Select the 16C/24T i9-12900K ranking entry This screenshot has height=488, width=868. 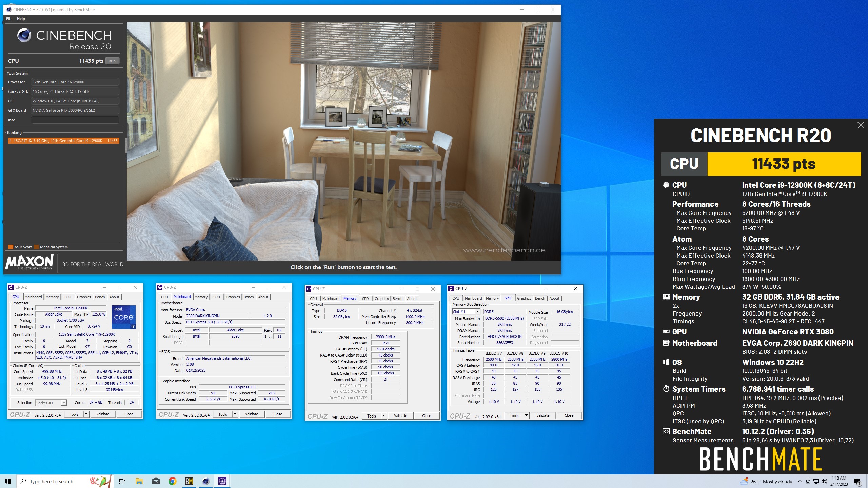point(63,141)
